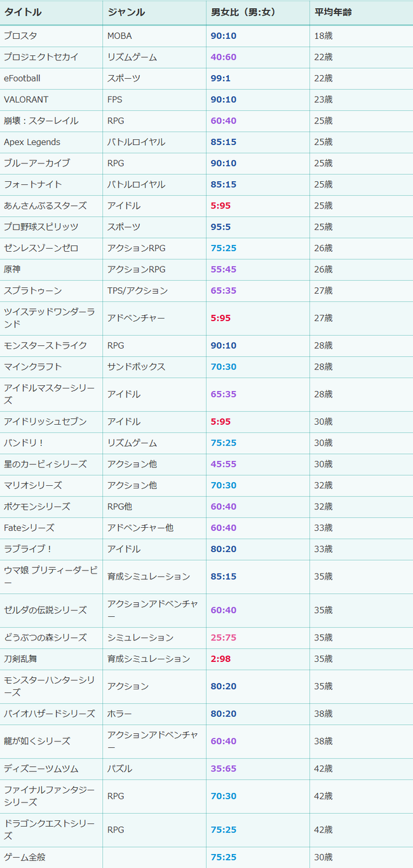Click the 原神 title cell
This screenshot has height=868, width=413.
[51, 270]
